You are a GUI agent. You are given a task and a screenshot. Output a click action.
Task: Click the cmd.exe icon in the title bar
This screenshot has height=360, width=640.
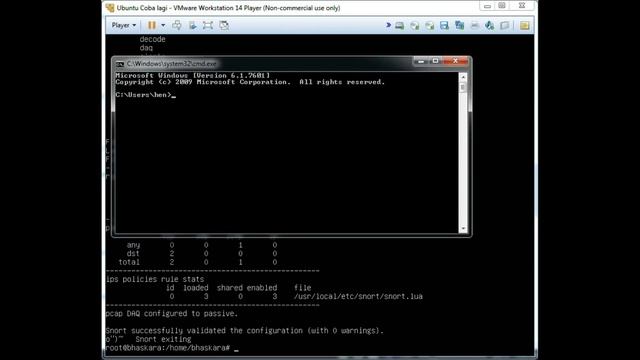tap(120, 64)
